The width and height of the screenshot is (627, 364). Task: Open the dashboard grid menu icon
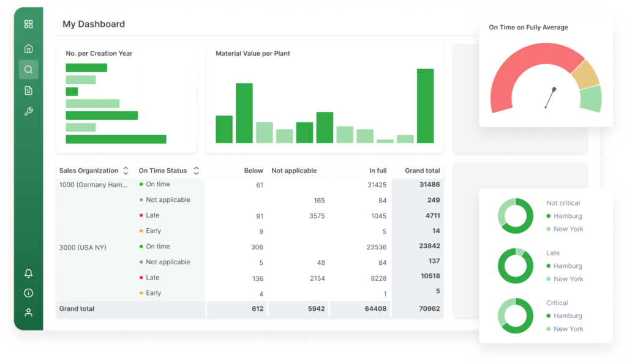tap(28, 24)
